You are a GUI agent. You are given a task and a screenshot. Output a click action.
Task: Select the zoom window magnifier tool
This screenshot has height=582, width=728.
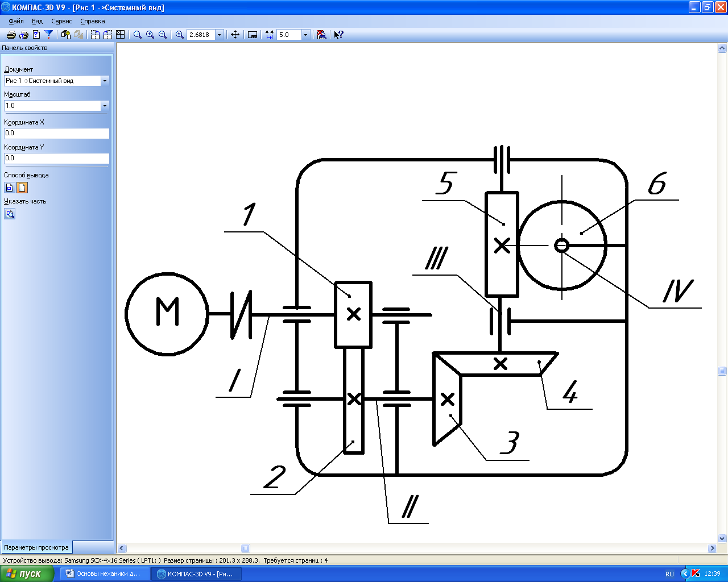point(138,35)
